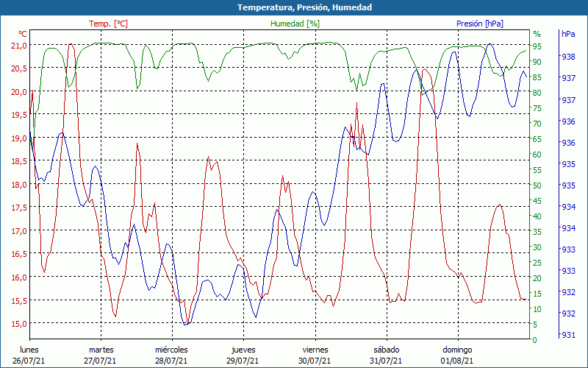588x368 pixels.
Task: Click the 'sábado' day label
Action: [387, 350]
